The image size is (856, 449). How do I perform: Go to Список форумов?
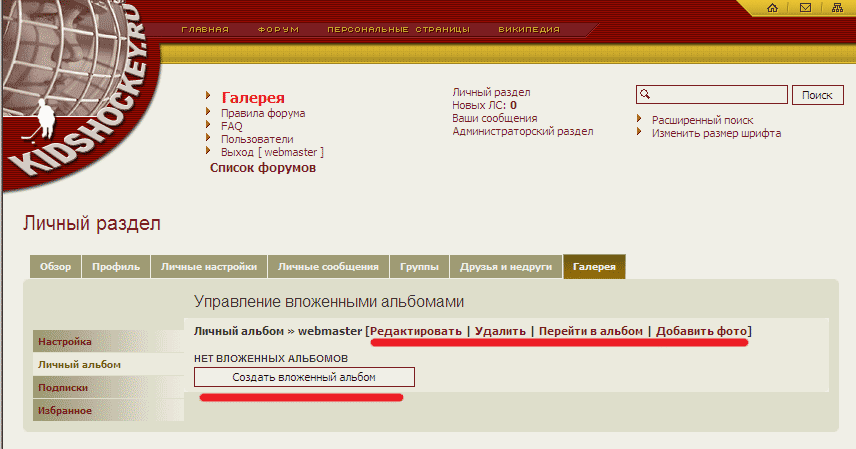263,168
